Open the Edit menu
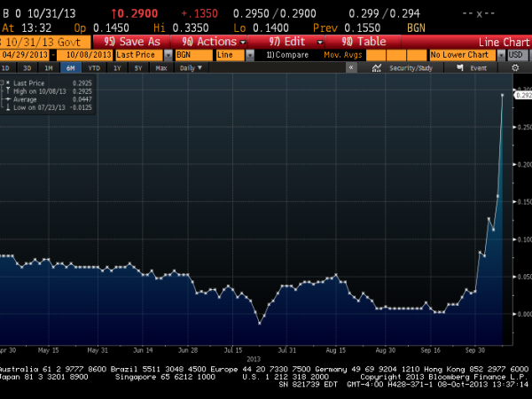Image resolution: width=532 pixels, height=399 pixels. point(293,42)
